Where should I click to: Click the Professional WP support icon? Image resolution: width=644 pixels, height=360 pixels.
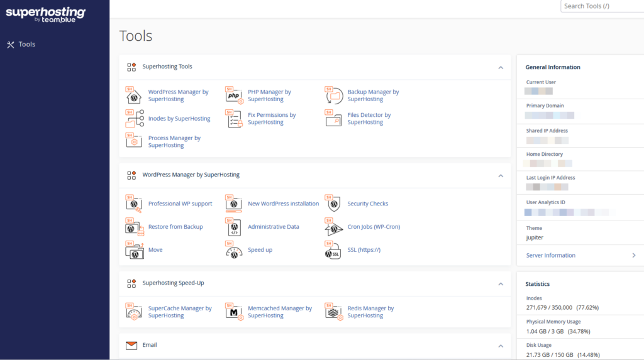coord(133,204)
